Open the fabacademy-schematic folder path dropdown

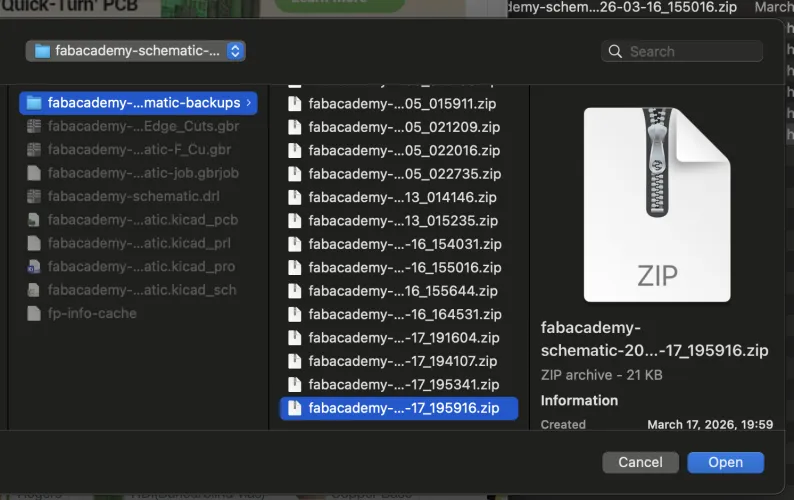[x=136, y=51]
